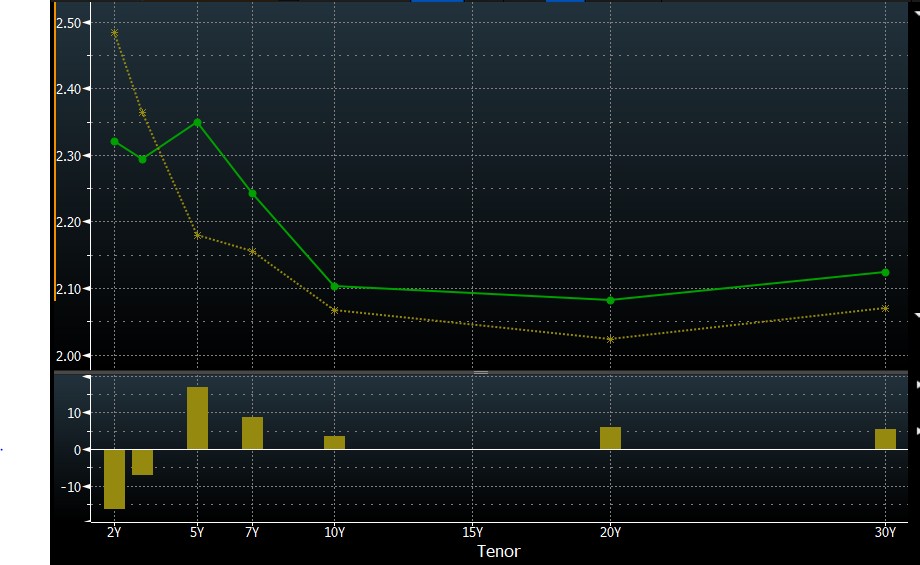Select the green curve's 5Y peak marker
Image resolution: width=920 pixels, height=565 pixels.
pyautogui.click(x=197, y=122)
